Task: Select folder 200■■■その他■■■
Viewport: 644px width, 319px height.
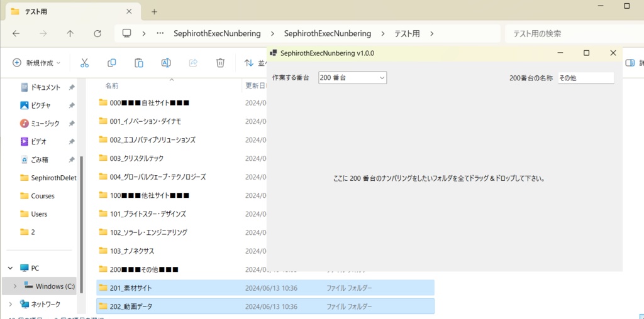Action: (138, 269)
